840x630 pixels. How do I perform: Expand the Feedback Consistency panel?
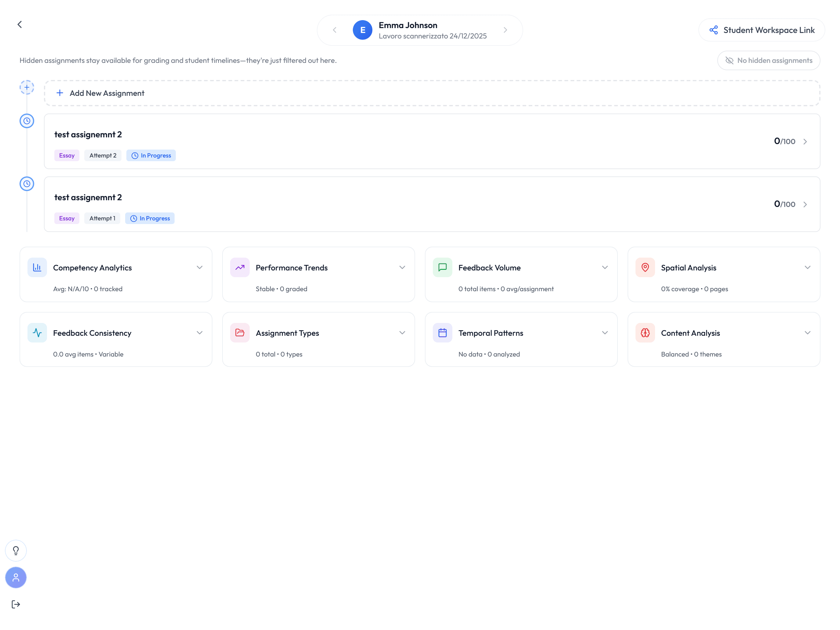point(199,333)
